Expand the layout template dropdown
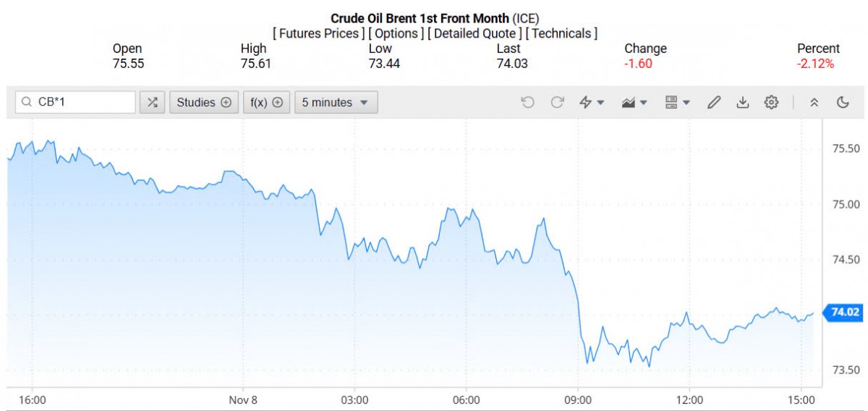This screenshot has height=411, width=868. [x=677, y=103]
